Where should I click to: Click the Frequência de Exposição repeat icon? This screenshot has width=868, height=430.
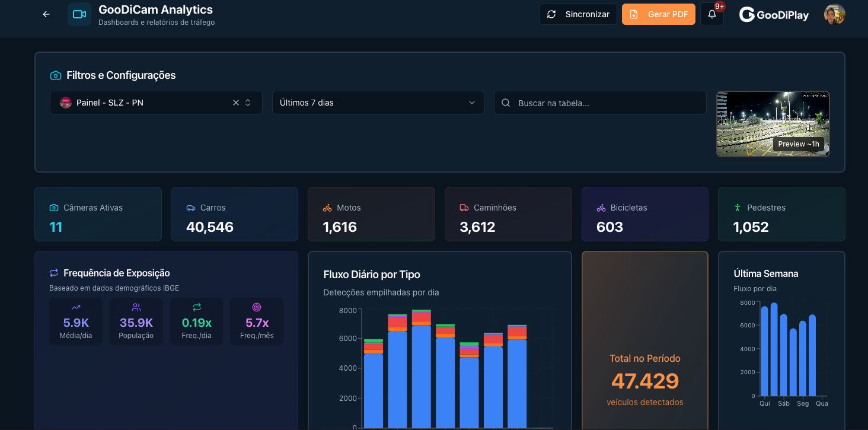point(54,273)
